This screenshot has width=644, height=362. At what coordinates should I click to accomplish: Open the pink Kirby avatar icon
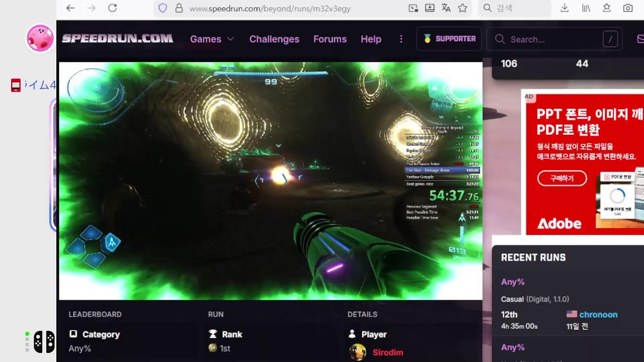pyautogui.click(x=40, y=38)
